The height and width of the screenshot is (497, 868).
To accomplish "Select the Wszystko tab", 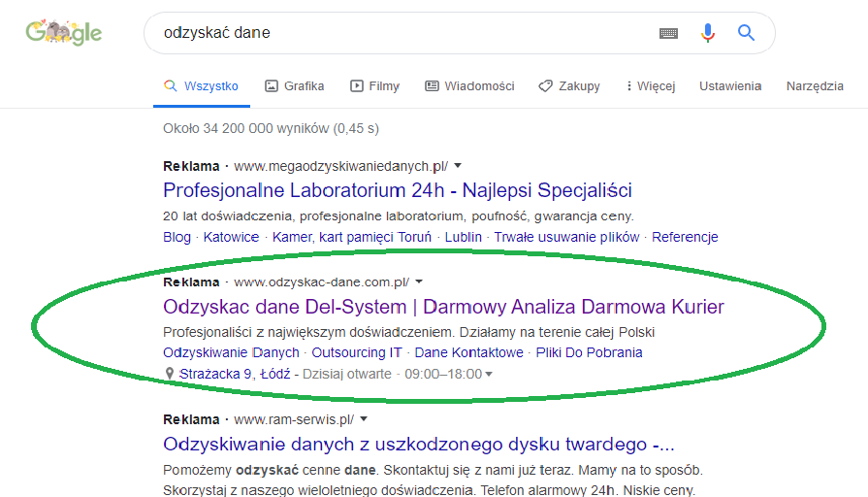I will click(202, 86).
